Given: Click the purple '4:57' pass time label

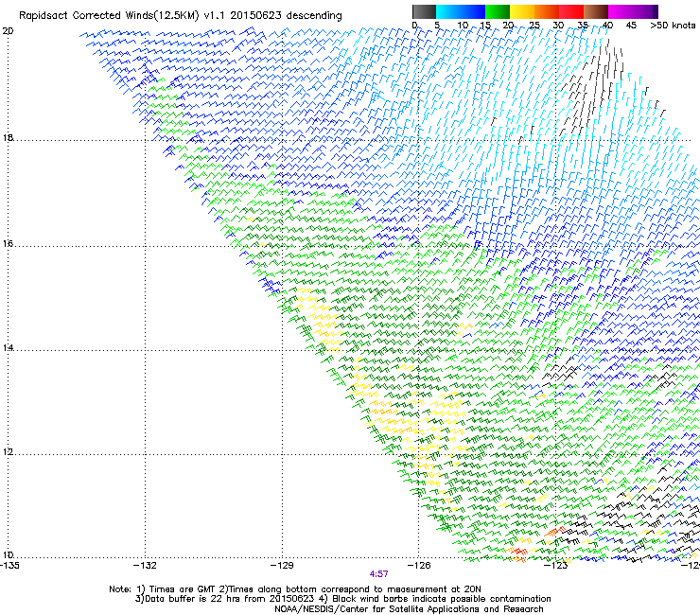Looking at the screenshot, I should (378, 574).
